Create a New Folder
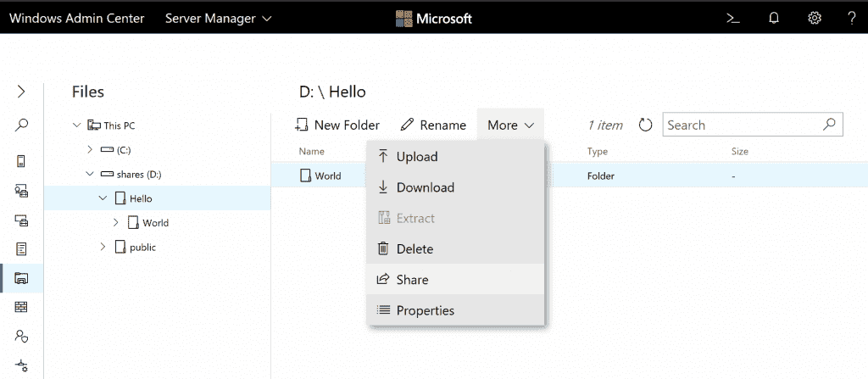Viewport: 868px width, 379px height. click(337, 125)
